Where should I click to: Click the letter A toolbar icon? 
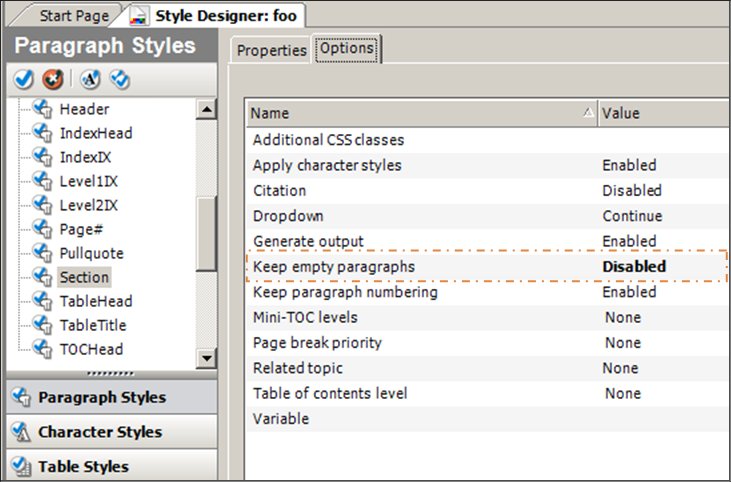pyautogui.click(x=90, y=79)
